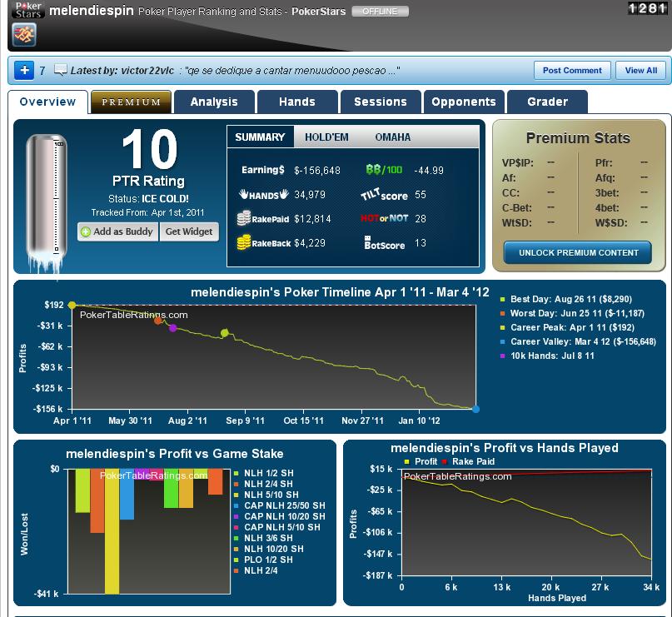Screen dimensions: 672x617
Task: Click the VP$IP label in Premium Stats
Action: pos(518,163)
